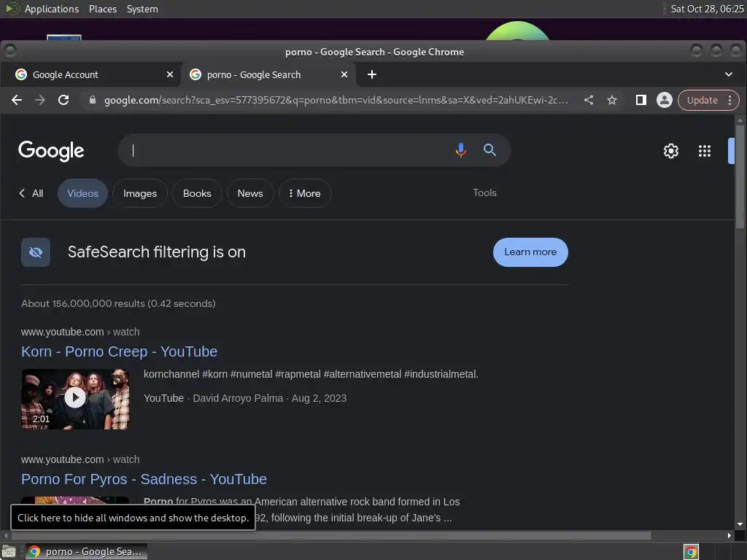Open Korn - Porno Creep - YouTube link
The width and height of the screenshot is (747, 560).
(x=119, y=351)
